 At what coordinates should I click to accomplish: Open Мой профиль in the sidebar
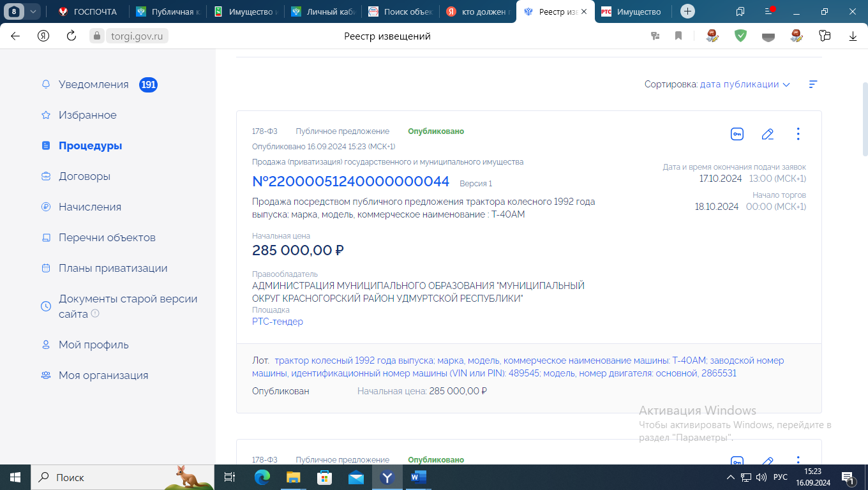[x=93, y=345]
